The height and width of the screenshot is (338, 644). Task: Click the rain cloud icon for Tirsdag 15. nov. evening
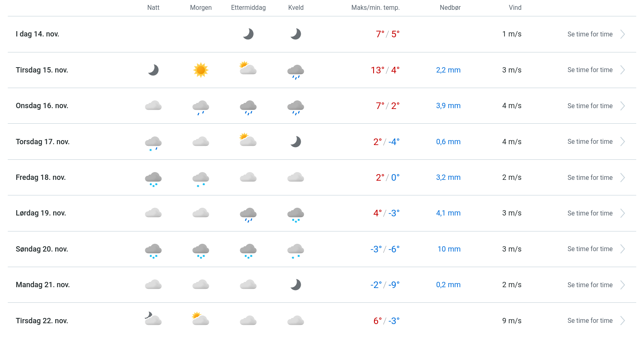coord(295,71)
